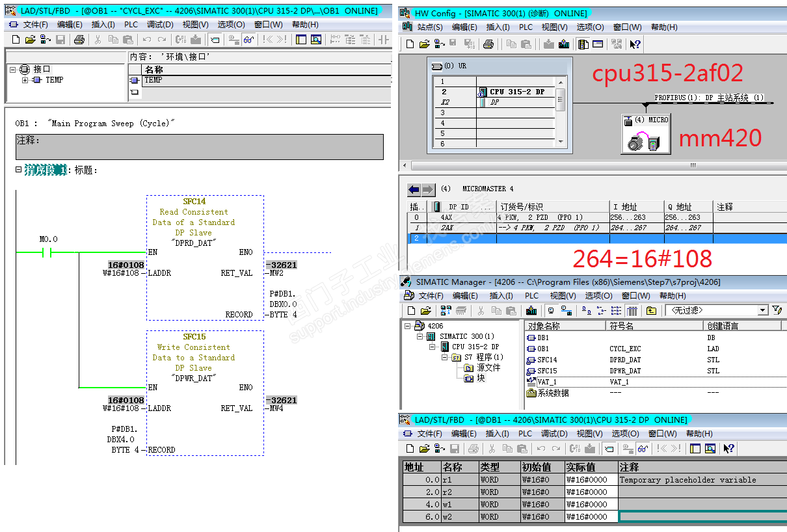Collapse the 接口 tree node in OB1 editor

click(x=12, y=70)
